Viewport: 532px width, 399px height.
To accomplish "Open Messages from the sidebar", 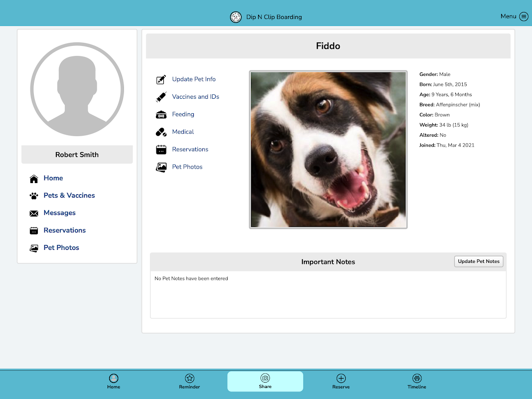I will click(x=59, y=213).
